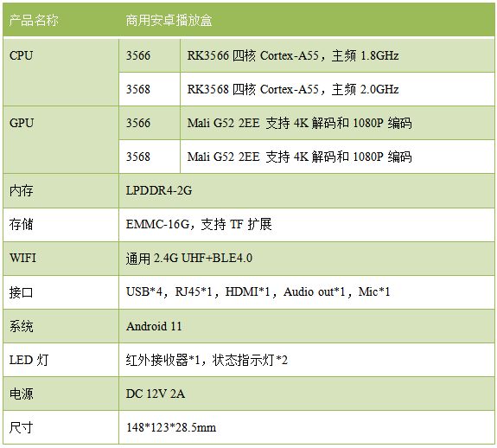Click the 内存 row label

[x=61, y=190]
